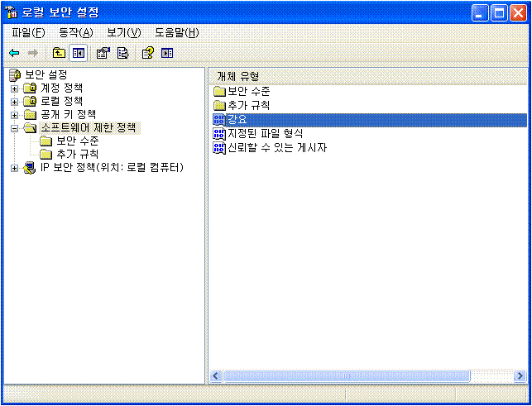Click the 보안 설정 root node icon
Viewport: 532px width, 406px height.
pos(15,75)
